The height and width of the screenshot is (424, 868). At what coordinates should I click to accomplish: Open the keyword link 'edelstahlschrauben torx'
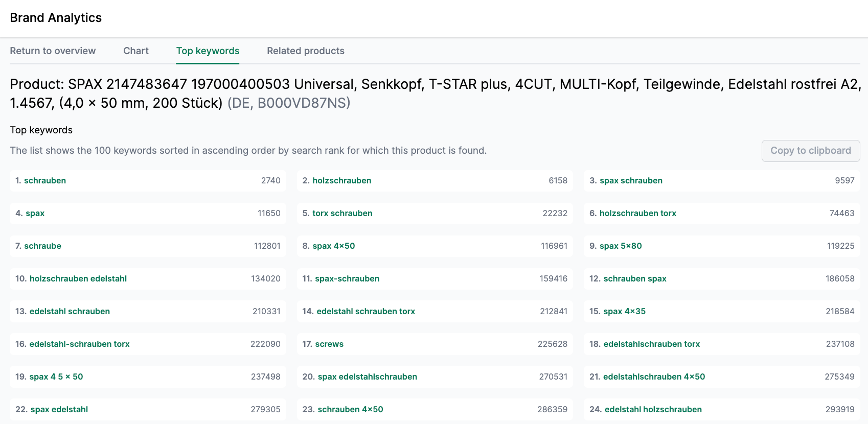(652, 344)
